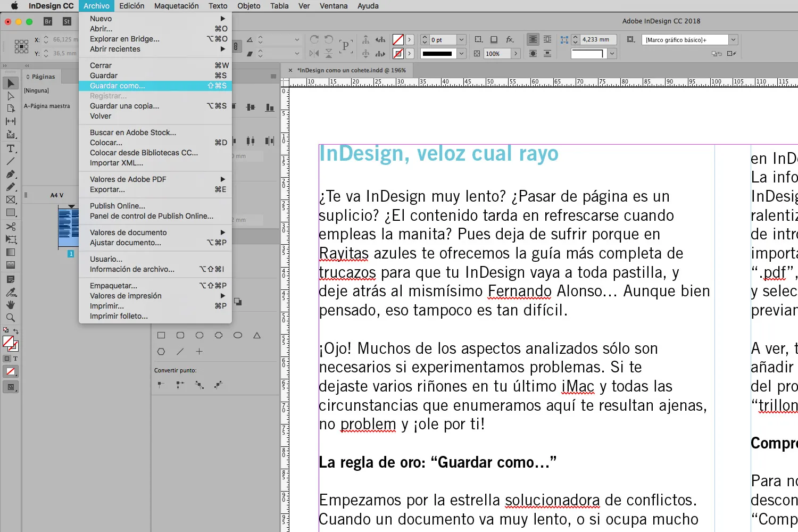Select the Zoom magnifier tool

[11, 318]
